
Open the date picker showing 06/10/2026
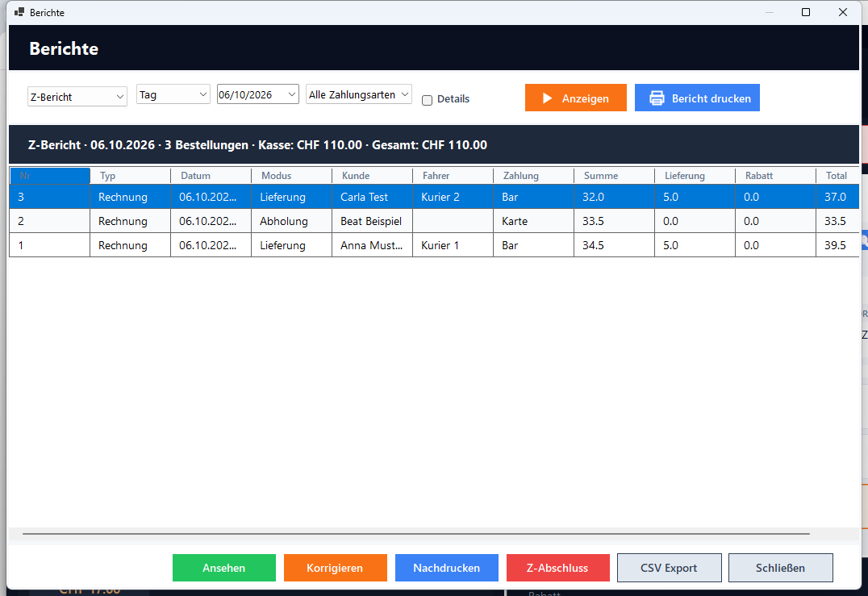[258, 94]
